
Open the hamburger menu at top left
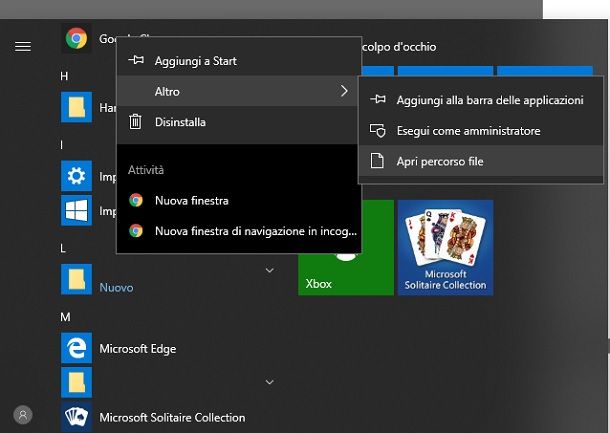tap(22, 46)
